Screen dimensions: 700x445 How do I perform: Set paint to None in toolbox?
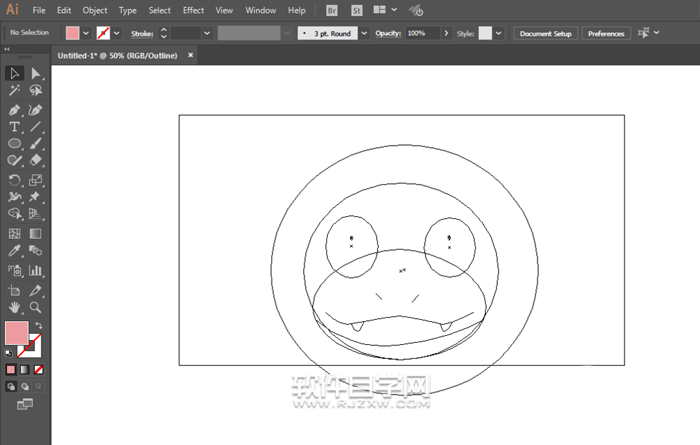39,369
